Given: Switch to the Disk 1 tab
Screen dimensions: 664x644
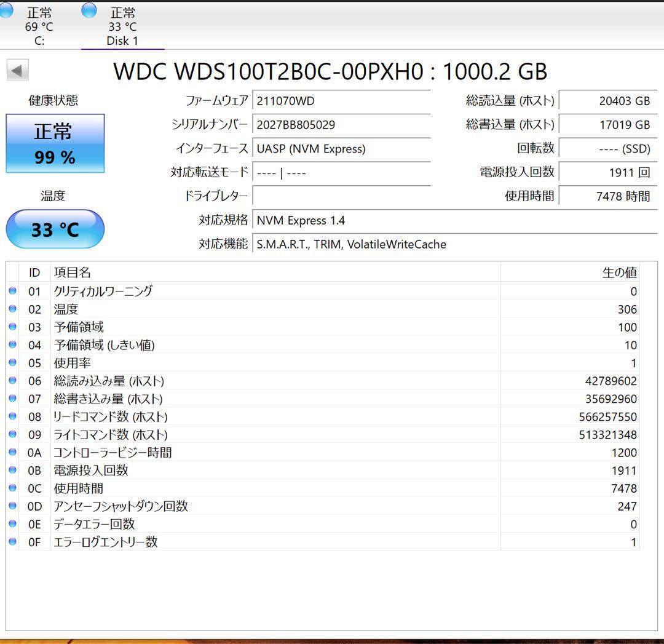Looking at the screenshot, I should pyautogui.click(x=122, y=25).
